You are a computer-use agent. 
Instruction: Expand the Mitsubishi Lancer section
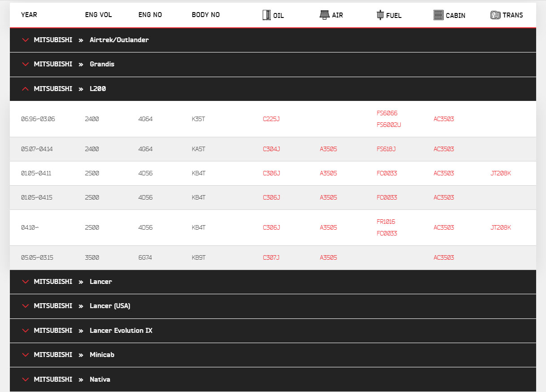(273, 282)
